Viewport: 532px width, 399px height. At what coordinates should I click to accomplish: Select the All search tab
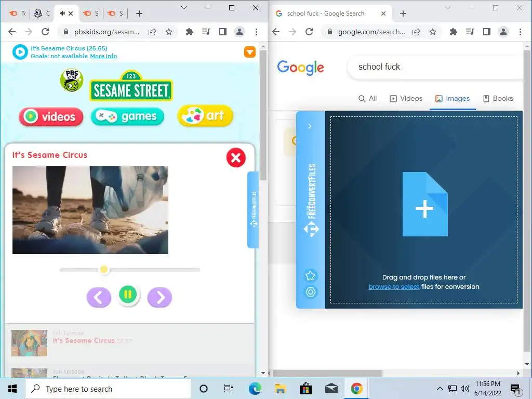[368, 98]
